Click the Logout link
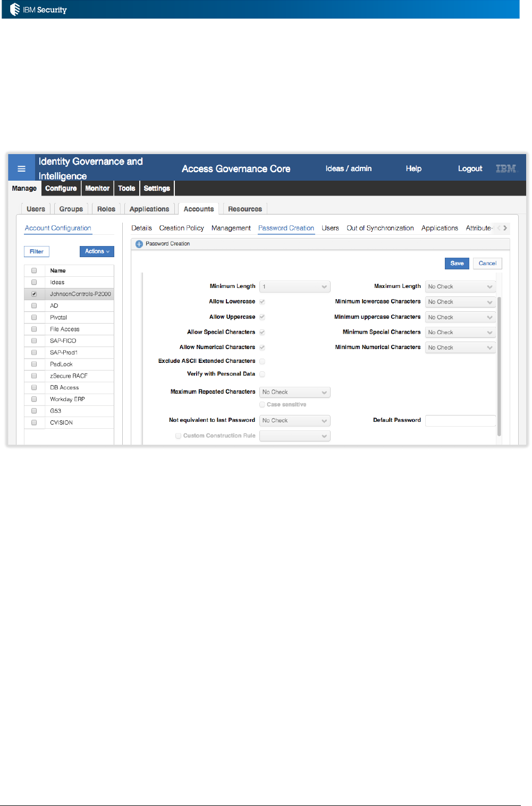Screen dimensions: 532x806 click(470, 168)
